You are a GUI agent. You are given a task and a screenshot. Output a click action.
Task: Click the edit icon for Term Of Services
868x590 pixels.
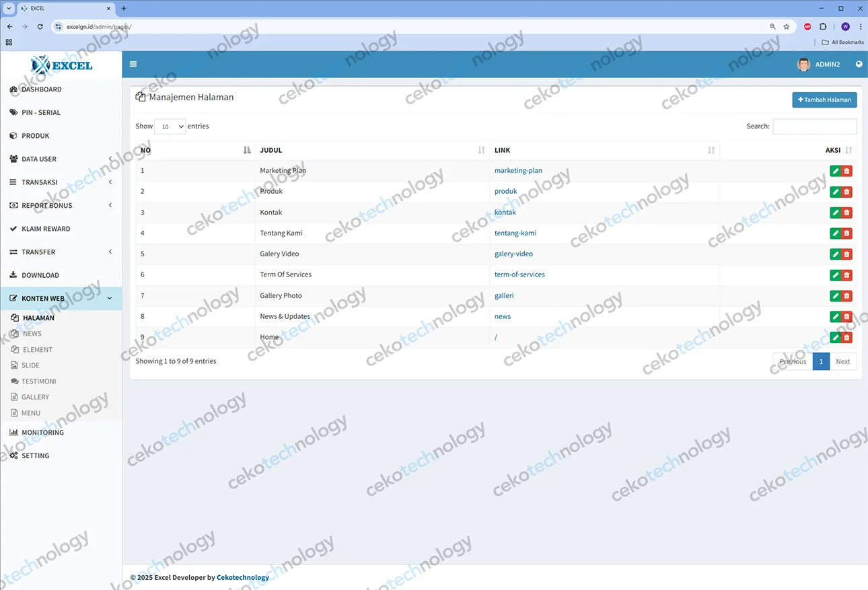click(x=835, y=275)
